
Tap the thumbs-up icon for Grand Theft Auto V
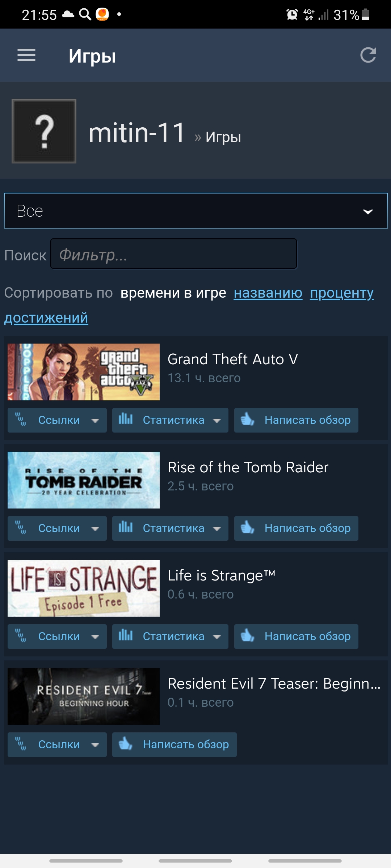(248, 420)
